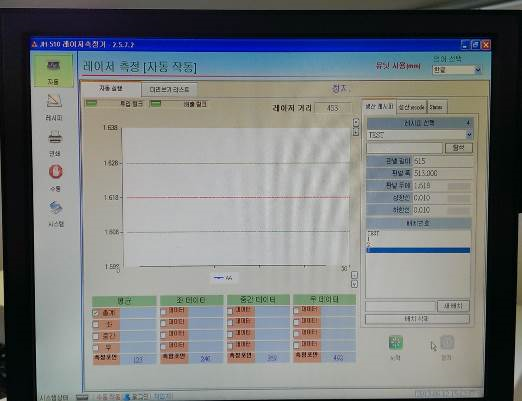Check first 데이터 checkbox under 후 데이터
The width and height of the screenshot is (522, 401).
296,310
